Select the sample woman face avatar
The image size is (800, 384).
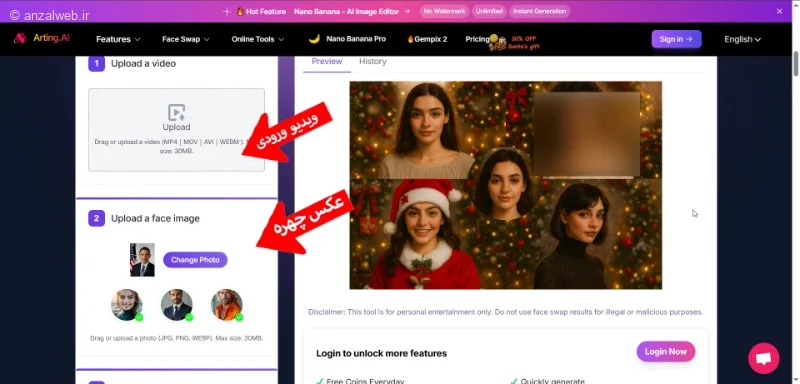(x=127, y=304)
